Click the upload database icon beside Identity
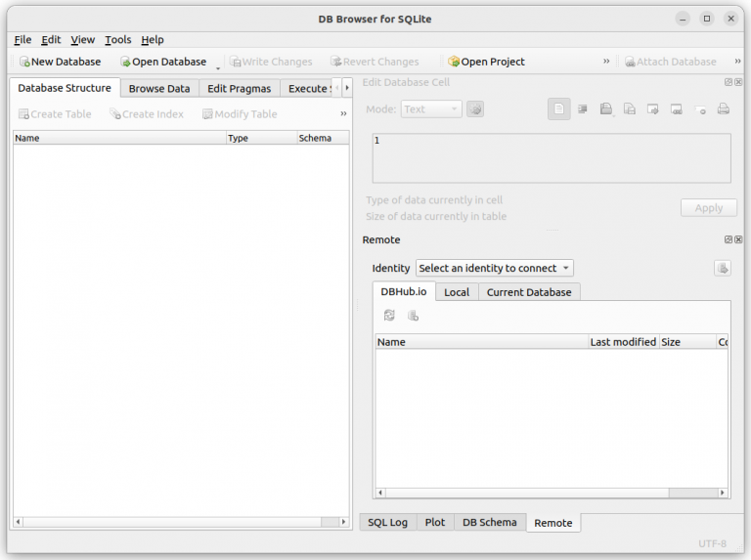Screen dimensions: 751x560 (723, 268)
